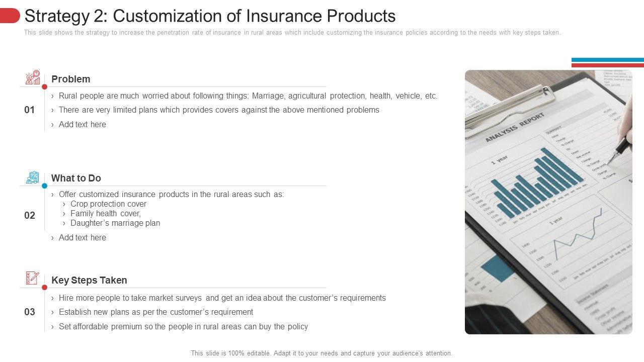Select the slide title about Strategy 2
The width and height of the screenshot is (644, 362).
[x=210, y=16]
